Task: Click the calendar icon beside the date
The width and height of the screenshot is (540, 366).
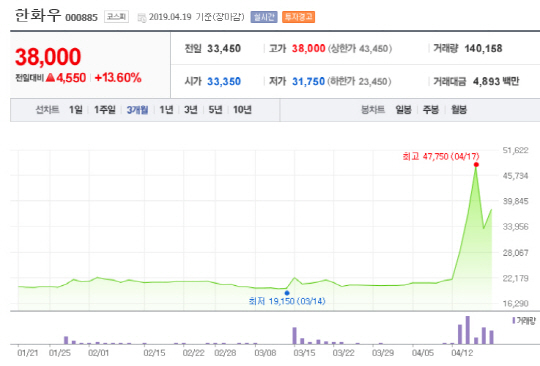Action: 142,18
